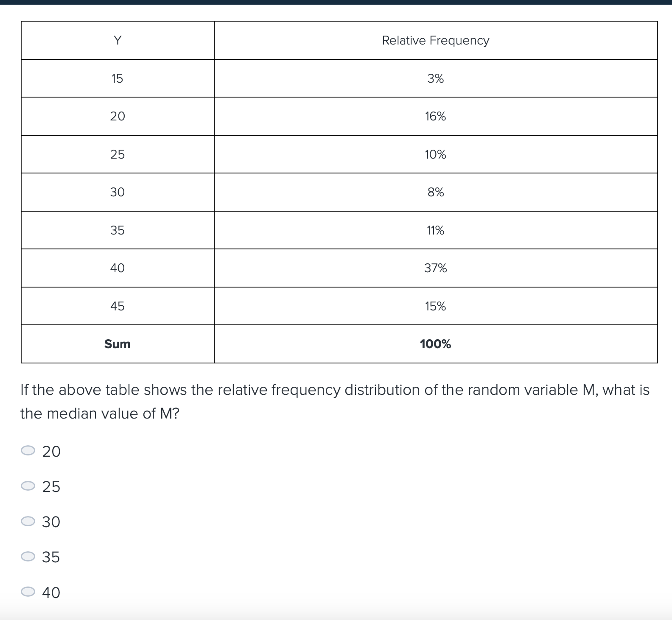Click the table cell showing 10%
672x620 pixels.
435,154
